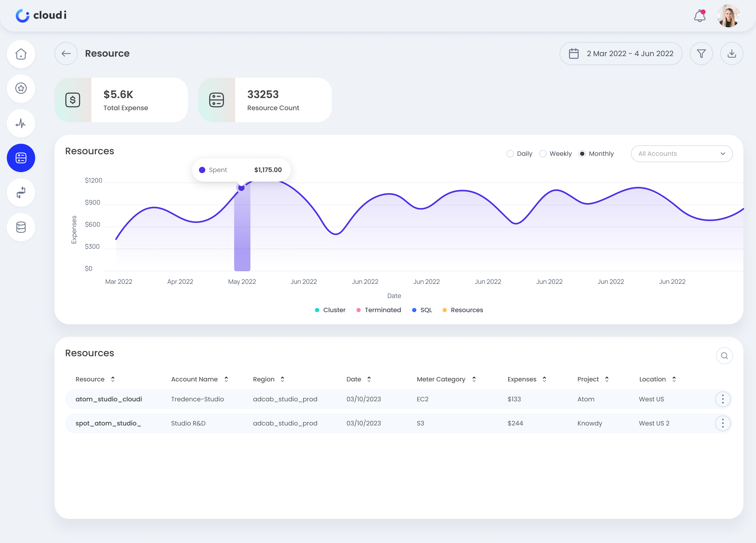Screen dimensions: 756x543
Task: Open the 2 Mar 2022 - 4 Jun 2022 date picker
Action: 621,53
